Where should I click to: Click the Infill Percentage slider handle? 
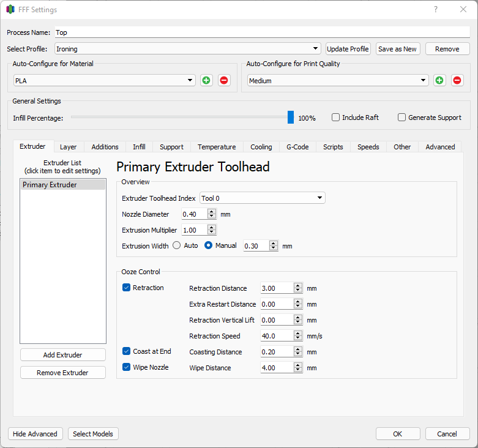click(x=291, y=118)
